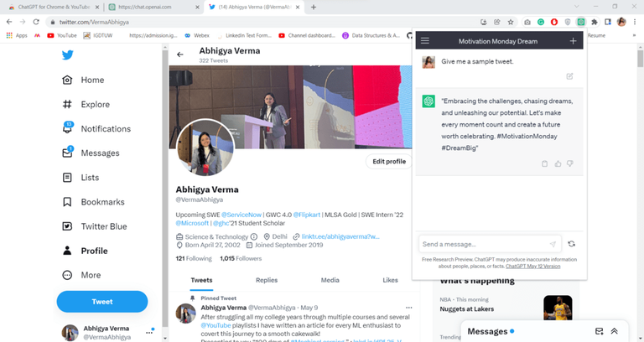Open Notifications in the sidebar

[x=96, y=128]
